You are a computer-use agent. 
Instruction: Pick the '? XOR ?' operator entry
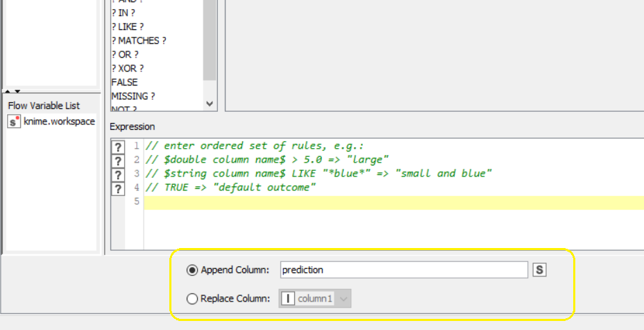(x=128, y=69)
